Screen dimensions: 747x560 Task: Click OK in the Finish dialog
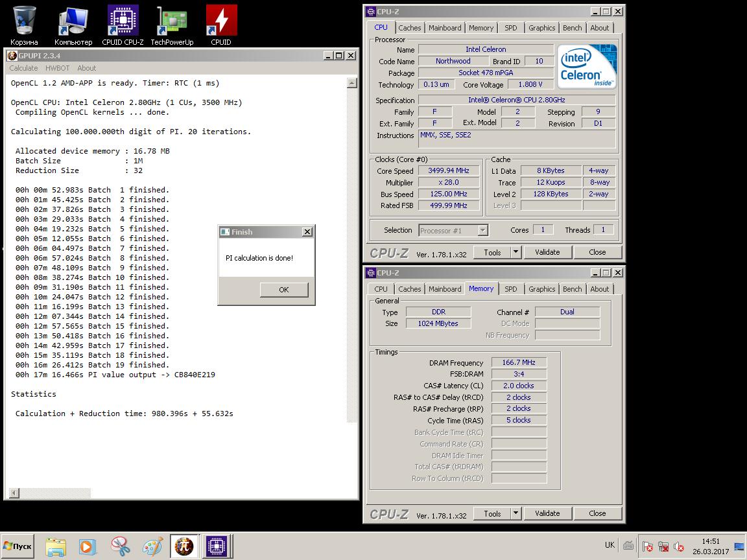tap(284, 290)
